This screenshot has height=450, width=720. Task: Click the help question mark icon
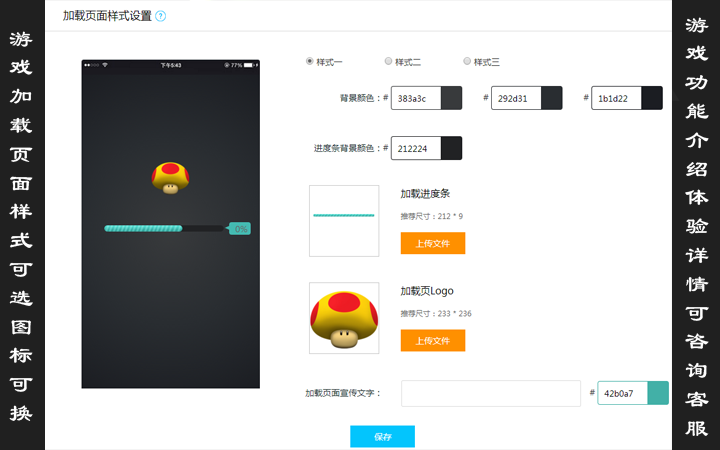click(x=160, y=16)
